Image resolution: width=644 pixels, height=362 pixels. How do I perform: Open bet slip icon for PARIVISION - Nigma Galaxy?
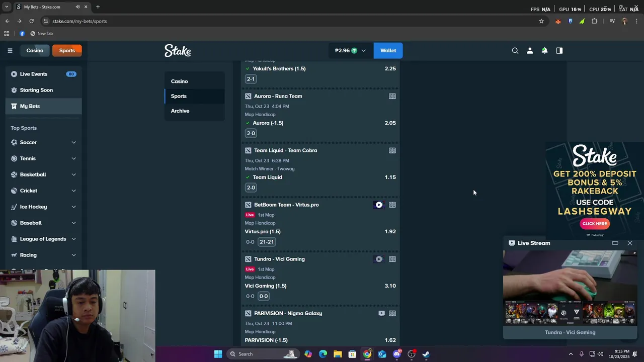(392, 313)
